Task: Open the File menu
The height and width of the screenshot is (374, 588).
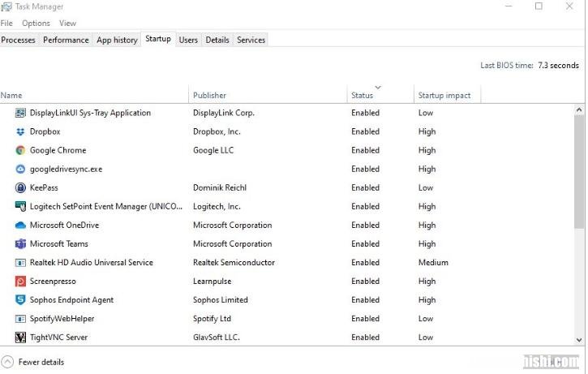Action: coord(6,24)
